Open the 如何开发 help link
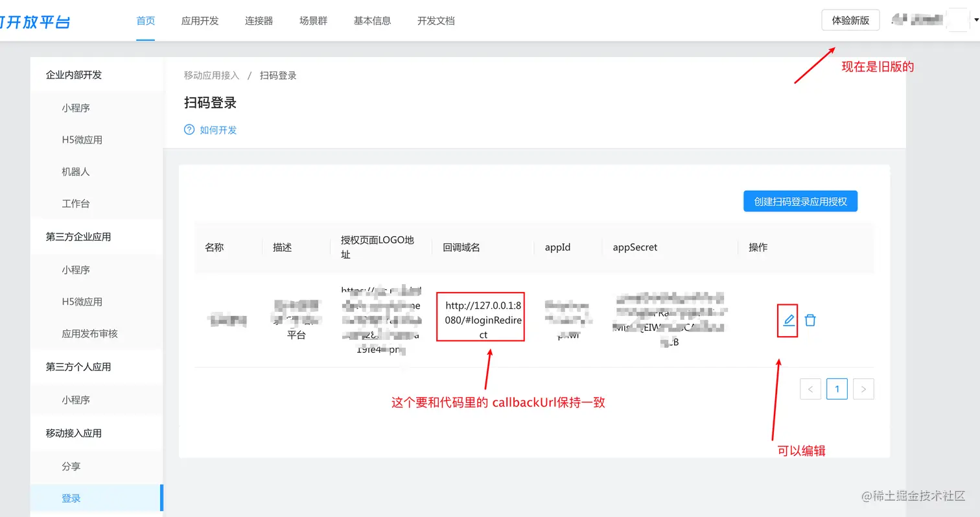This screenshot has height=517, width=980. (x=218, y=130)
